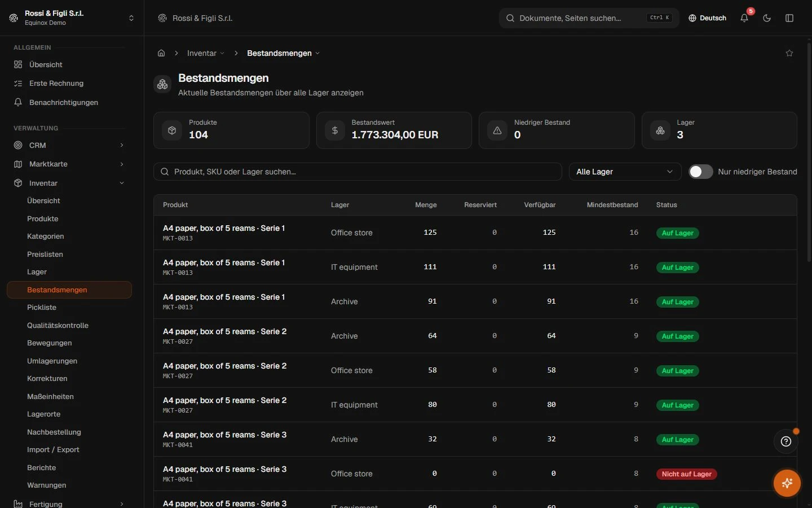Viewport: 812px width, 508px height.
Task: Open Warnungen in the sidebar
Action: 46,485
